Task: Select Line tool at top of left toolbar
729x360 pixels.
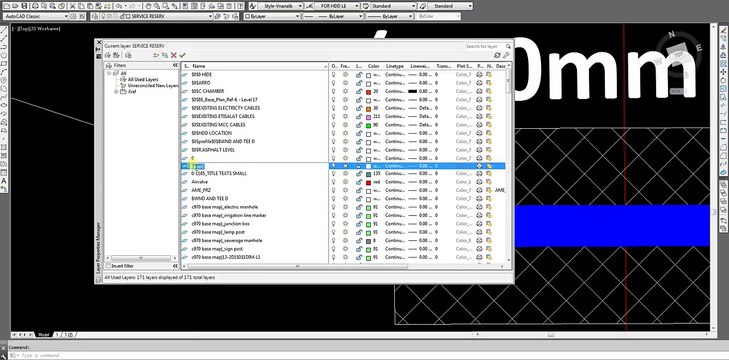Action: coord(4,30)
